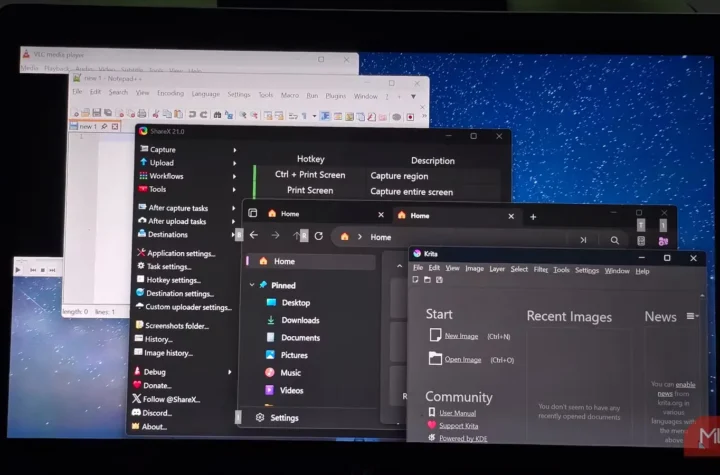Click the Support Krita link
Image resolution: width=720 pixels, height=475 pixels.
[x=458, y=425]
